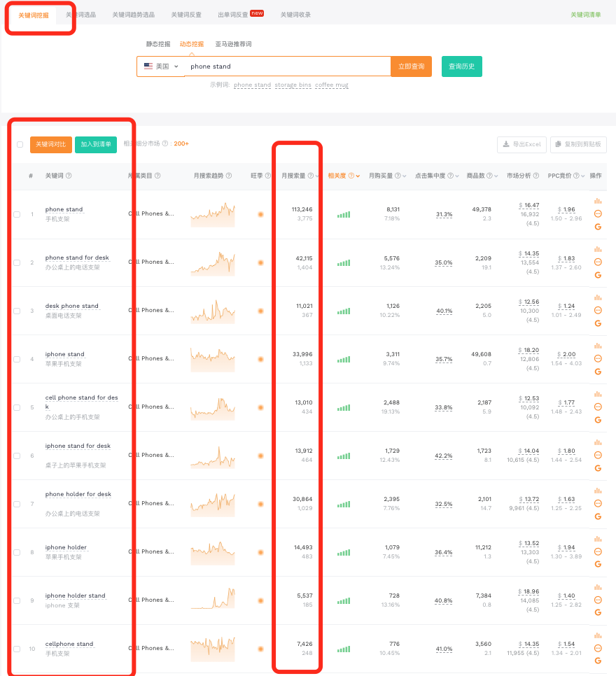
Task: Click the Google G icon for cellphone stand
Action: pos(598,661)
